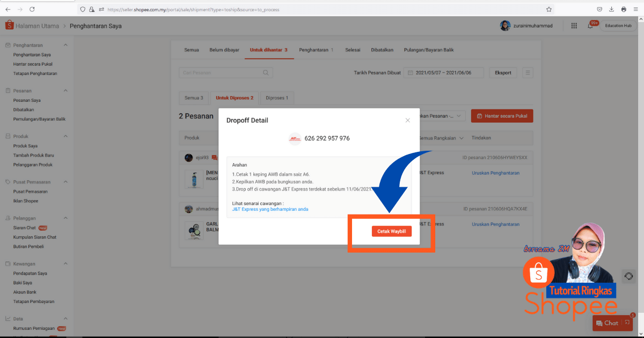Viewport: 644px width, 338px height.
Task: Click the zurainimuhammad profile avatar
Action: 505,26
